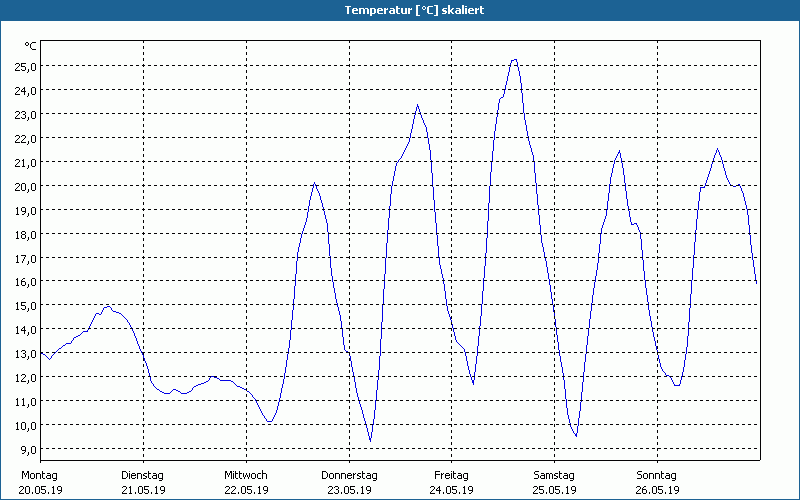Select the Dienstag day label
Image resolution: width=800 pixels, height=500 pixels.
click(x=142, y=475)
